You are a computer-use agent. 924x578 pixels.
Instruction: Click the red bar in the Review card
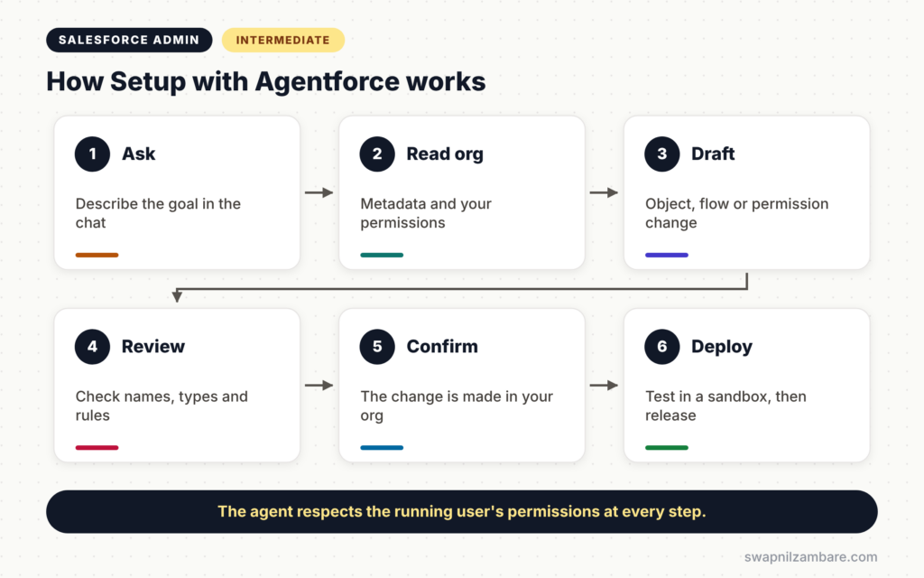tap(97, 448)
